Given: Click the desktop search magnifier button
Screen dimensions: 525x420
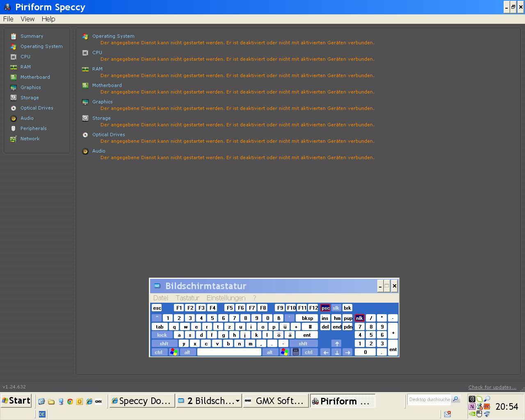Looking at the screenshot, I should coord(456,399).
